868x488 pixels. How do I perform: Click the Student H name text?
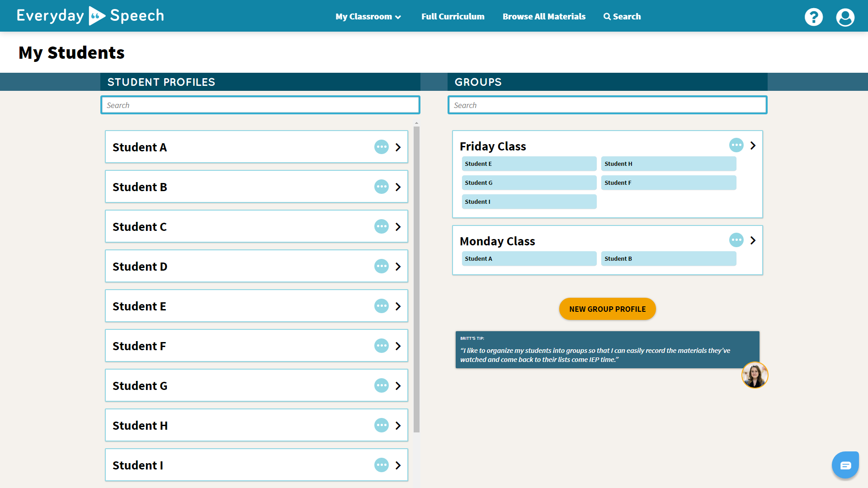pyautogui.click(x=140, y=426)
